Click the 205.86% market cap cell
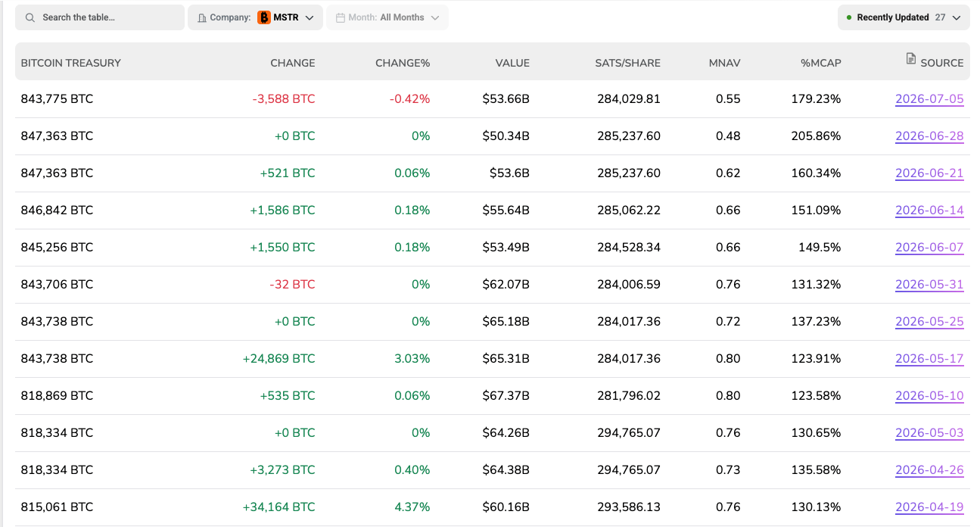Viewport: 980px width, 527px height. [x=816, y=136]
